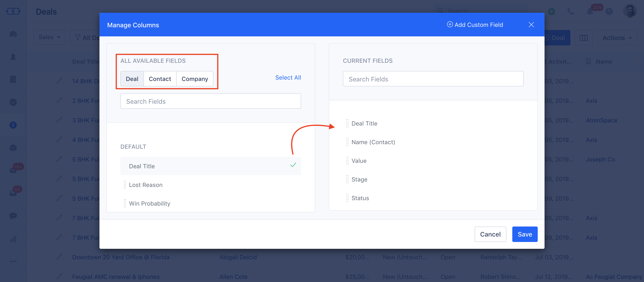Click the edit pencil for 2 BHK deal row
This screenshot has width=644, height=282.
tap(59, 101)
